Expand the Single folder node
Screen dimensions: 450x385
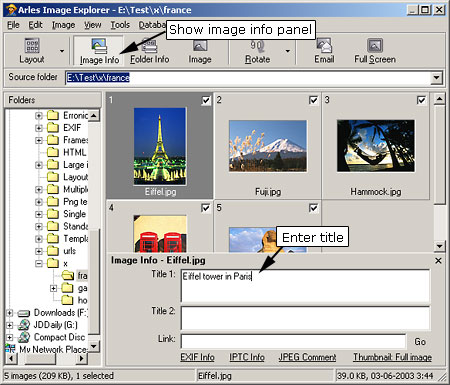39,214
